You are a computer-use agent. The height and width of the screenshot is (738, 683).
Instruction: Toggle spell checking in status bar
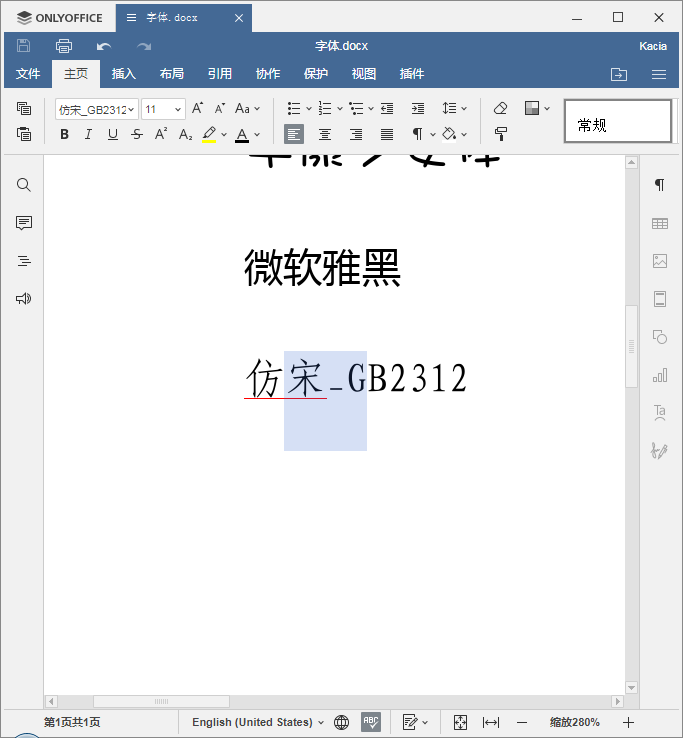[371, 722]
